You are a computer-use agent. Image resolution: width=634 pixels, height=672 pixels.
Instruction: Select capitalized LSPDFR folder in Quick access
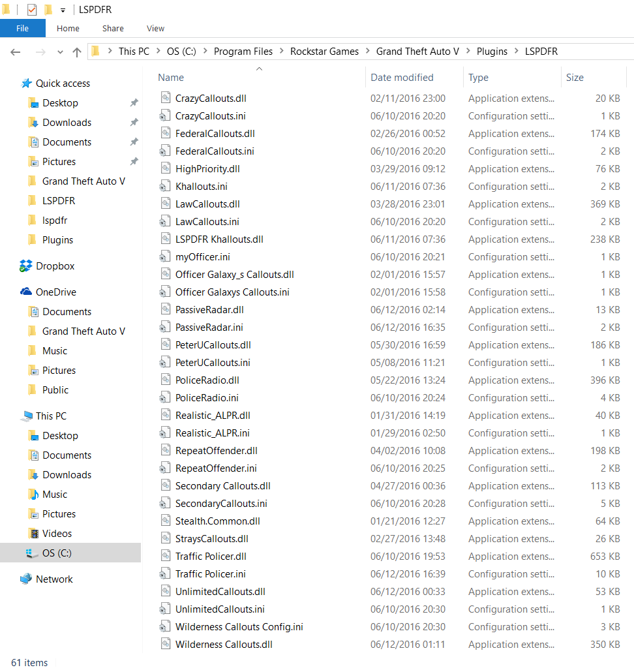point(59,200)
